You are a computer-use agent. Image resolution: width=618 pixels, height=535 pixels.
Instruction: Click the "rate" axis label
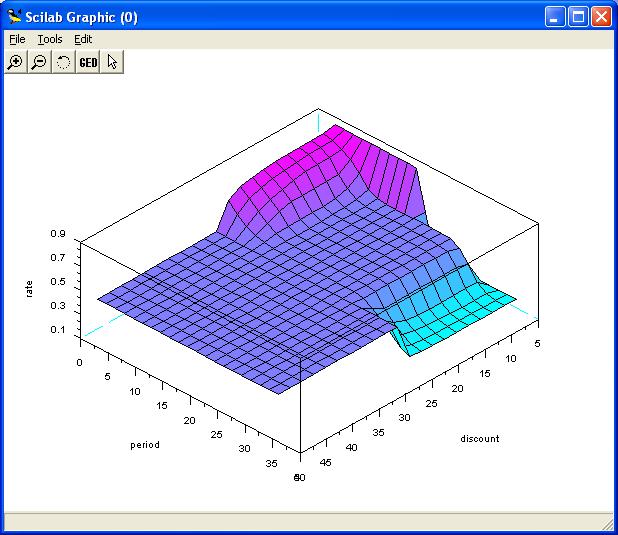(30, 287)
